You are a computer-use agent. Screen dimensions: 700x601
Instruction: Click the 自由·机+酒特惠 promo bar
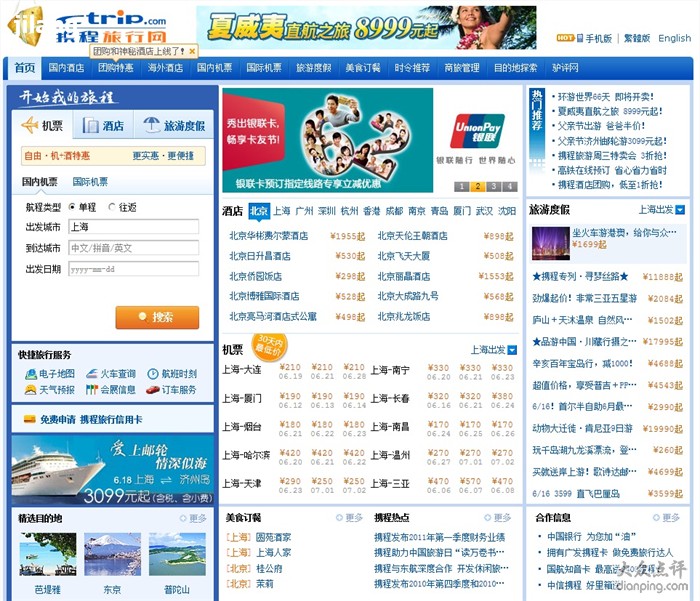coord(113,156)
